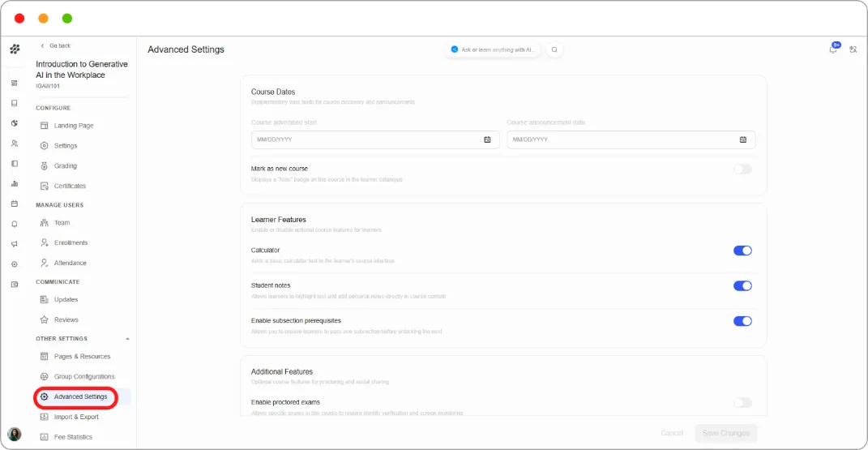Turn off the Calculator toggle

click(742, 251)
